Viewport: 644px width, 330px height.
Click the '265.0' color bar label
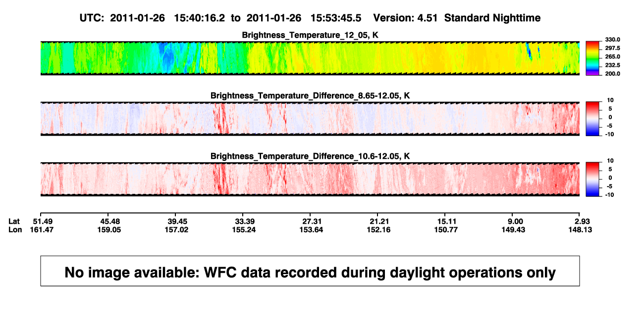[x=612, y=56]
